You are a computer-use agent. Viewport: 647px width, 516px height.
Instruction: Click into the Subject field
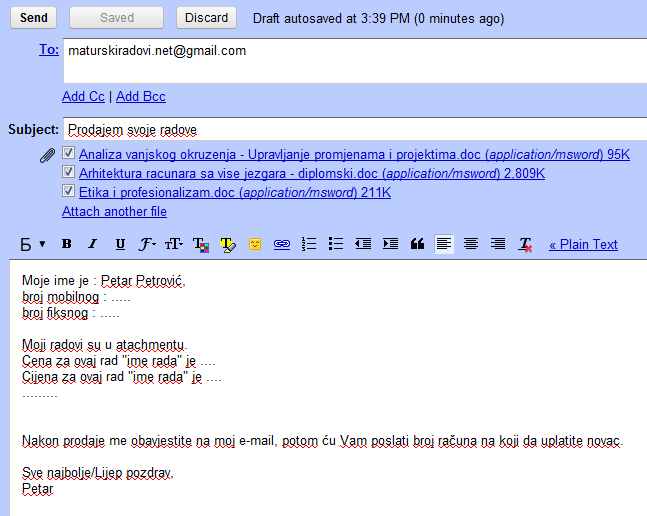tap(350, 130)
